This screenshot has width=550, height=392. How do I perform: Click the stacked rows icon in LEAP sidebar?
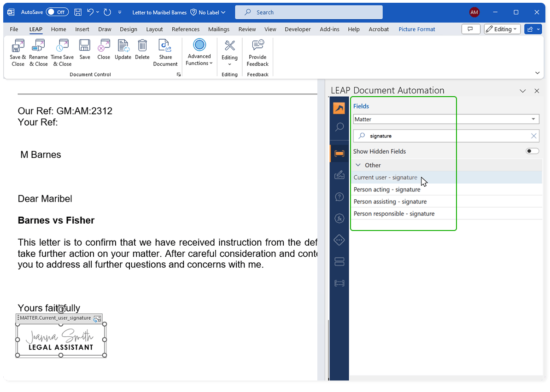[x=339, y=262]
